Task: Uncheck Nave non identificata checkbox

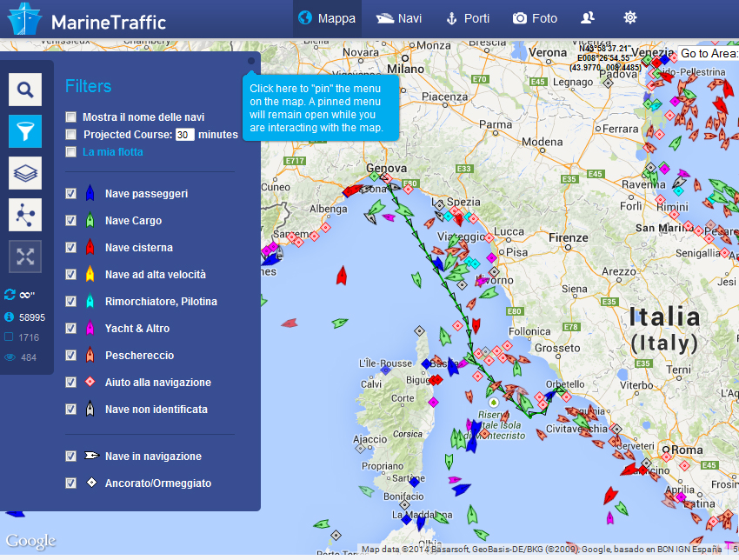Action: [70, 409]
